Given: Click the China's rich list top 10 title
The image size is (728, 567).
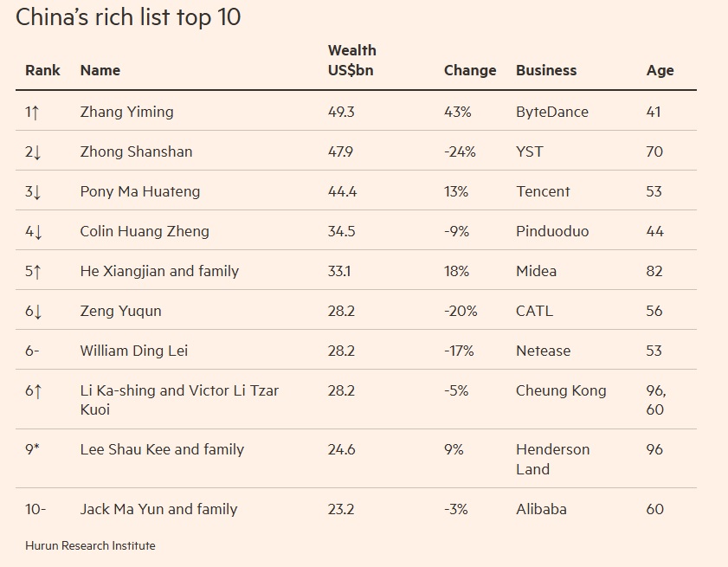Looking at the screenshot, I should click(128, 16).
